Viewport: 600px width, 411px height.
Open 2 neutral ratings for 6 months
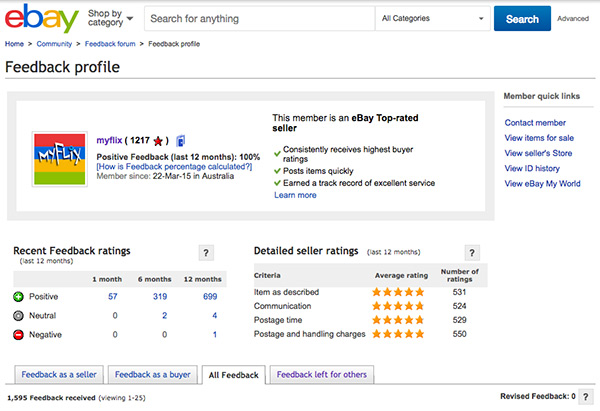[x=165, y=316]
